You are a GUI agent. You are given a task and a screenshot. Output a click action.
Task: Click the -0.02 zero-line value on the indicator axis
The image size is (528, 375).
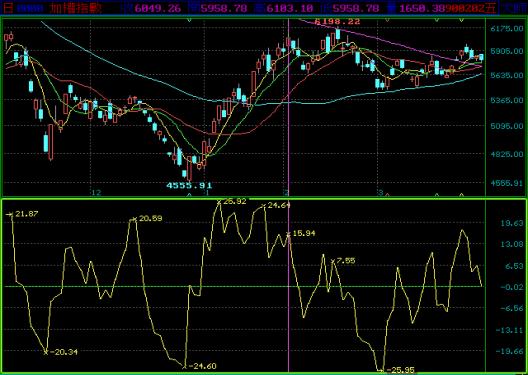coord(512,287)
